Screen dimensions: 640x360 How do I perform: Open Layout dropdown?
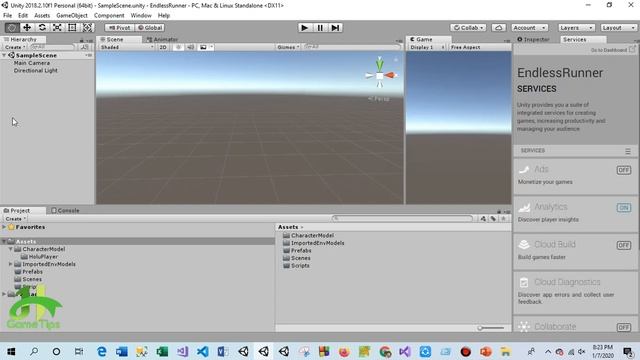618,28
